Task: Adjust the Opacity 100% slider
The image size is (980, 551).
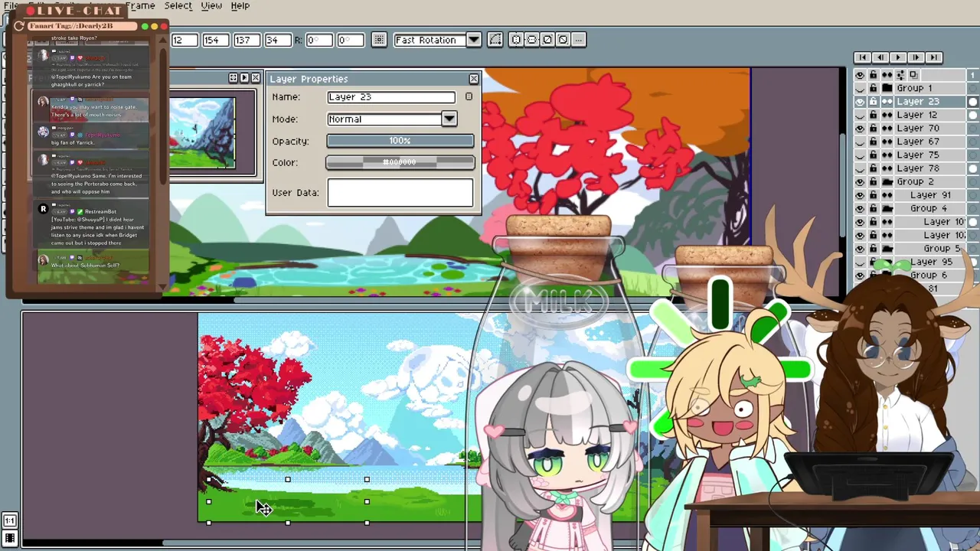Action: [x=400, y=141]
